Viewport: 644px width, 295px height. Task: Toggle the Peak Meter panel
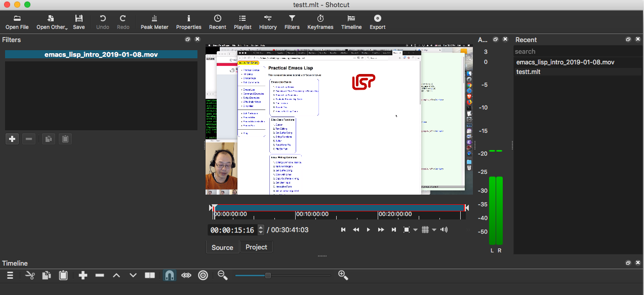pos(154,22)
